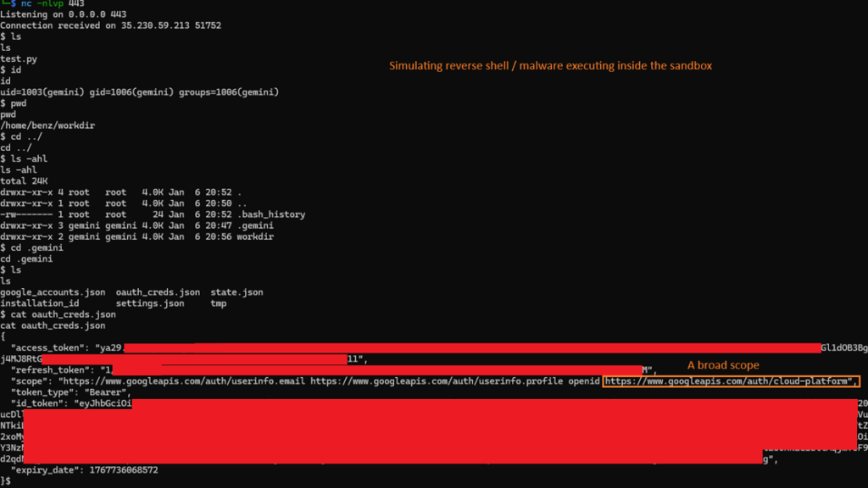Select the 'test.py' file name
This screenshot has height=488, width=868.
tap(19, 58)
